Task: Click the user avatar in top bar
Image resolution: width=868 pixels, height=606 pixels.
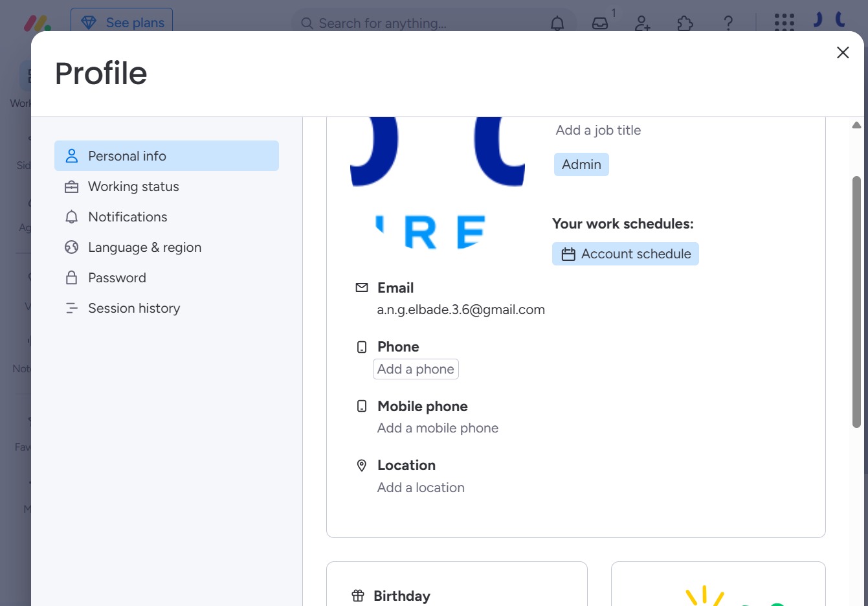Action: pyautogui.click(x=830, y=20)
